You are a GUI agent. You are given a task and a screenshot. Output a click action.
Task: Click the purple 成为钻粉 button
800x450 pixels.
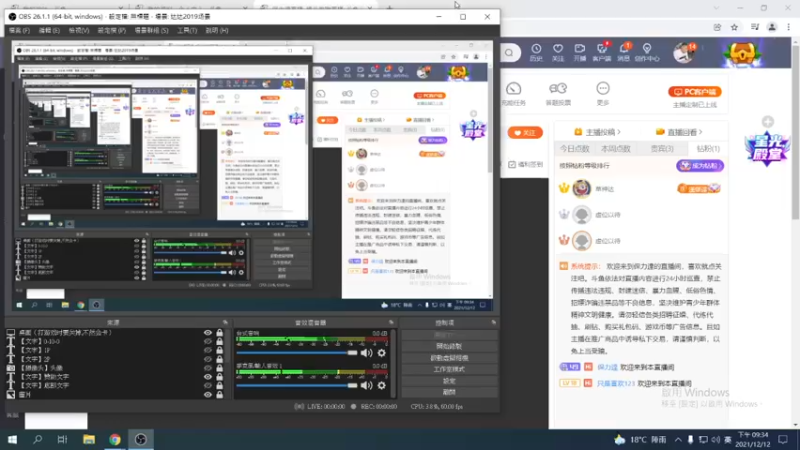pos(699,166)
